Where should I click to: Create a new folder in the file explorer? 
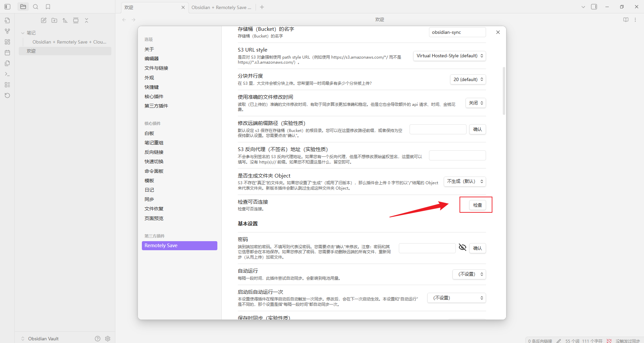tap(54, 20)
